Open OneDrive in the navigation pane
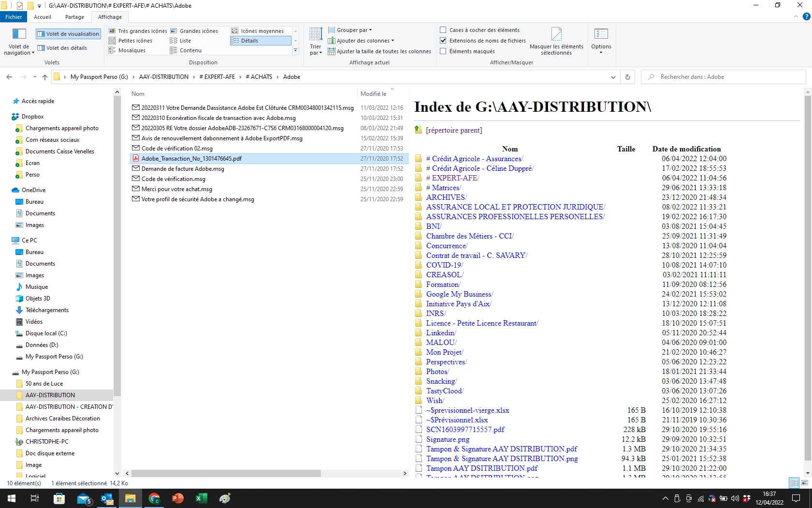812x508 pixels. pyautogui.click(x=33, y=190)
